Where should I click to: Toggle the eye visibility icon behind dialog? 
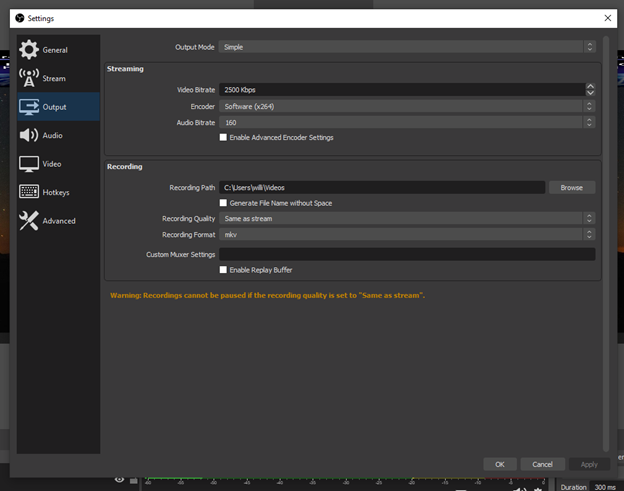[x=119, y=479]
